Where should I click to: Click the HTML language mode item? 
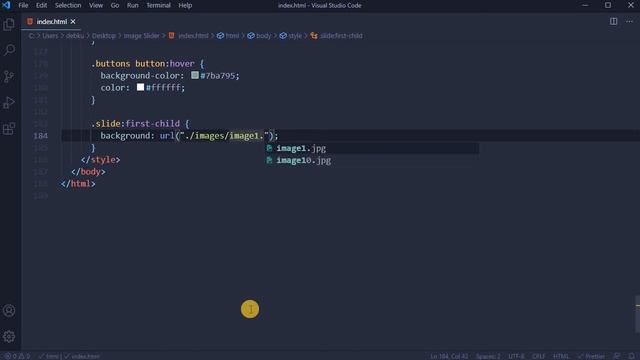point(561,356)
